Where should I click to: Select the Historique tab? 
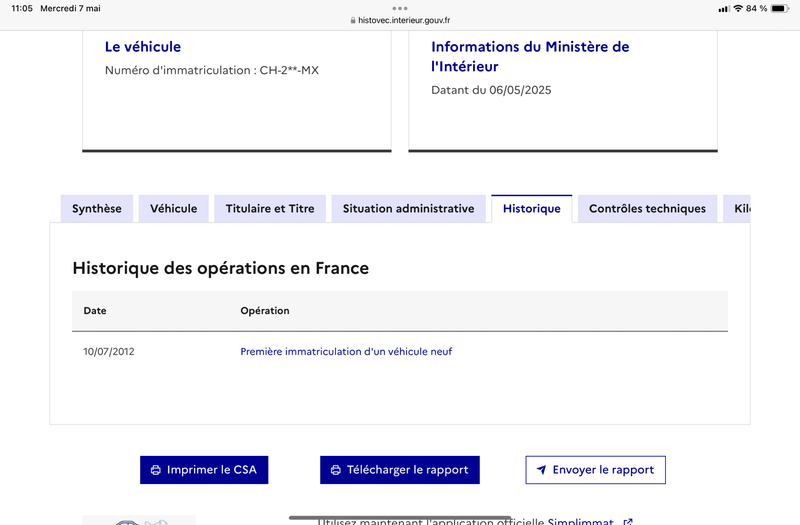point(531,209)
